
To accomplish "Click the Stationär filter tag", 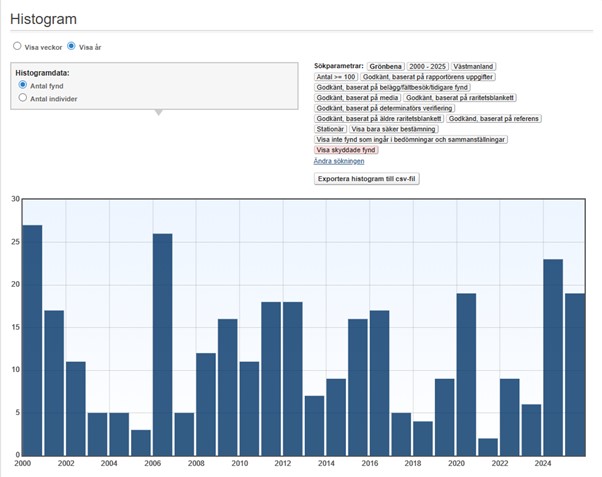I will (330, 129).
